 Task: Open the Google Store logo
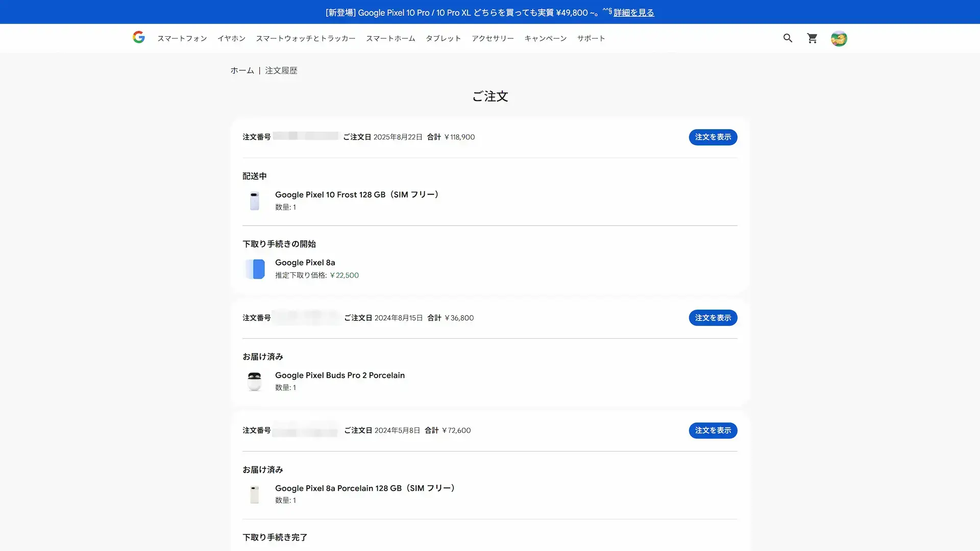click(x=138, y=38)
